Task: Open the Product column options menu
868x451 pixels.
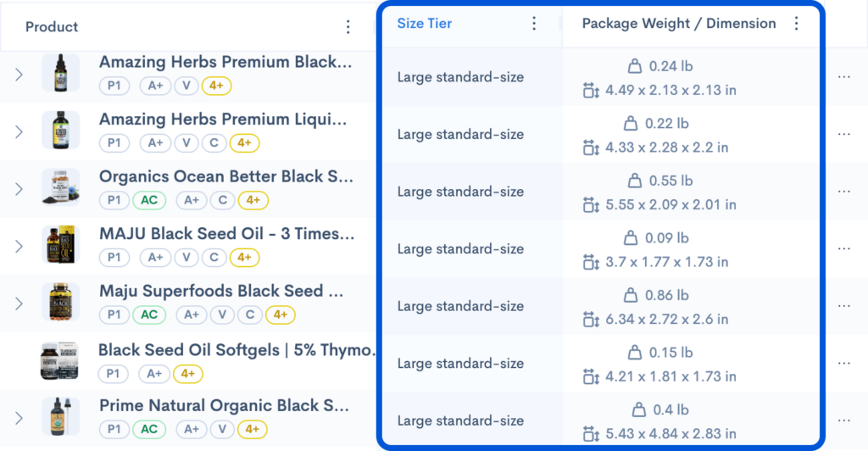Action: pyautogui.click(x=348, y=27)
